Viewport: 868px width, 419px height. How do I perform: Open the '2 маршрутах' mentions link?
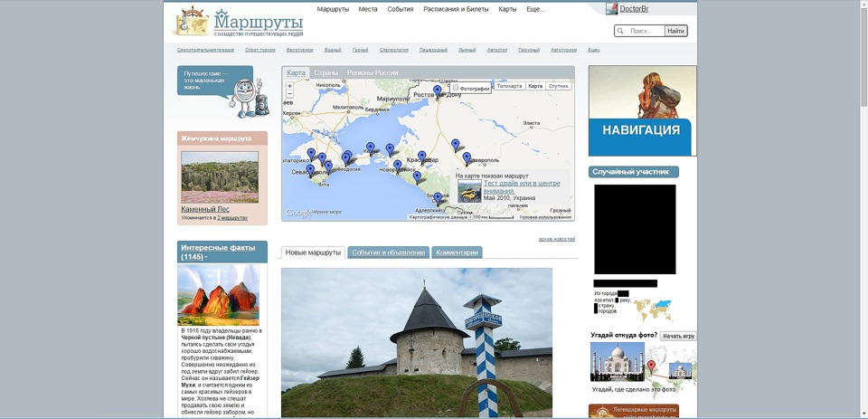click(x=232, y=218)
